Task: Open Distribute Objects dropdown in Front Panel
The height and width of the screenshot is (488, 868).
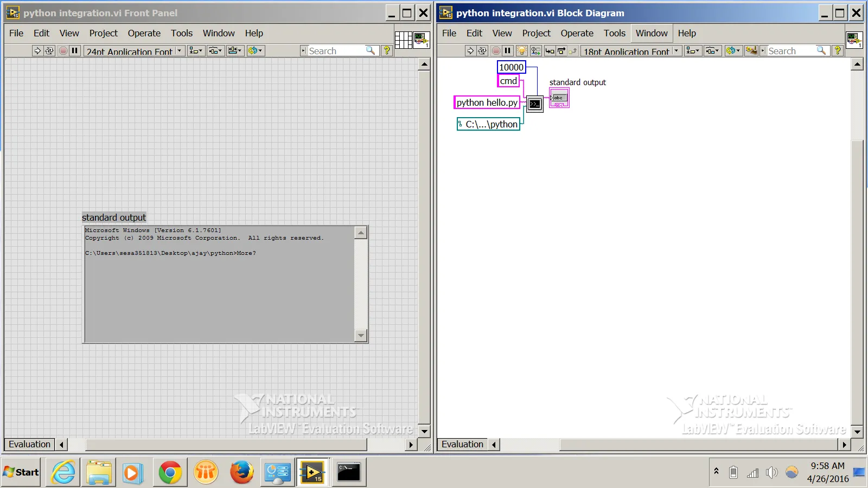Action: point(215,50)
